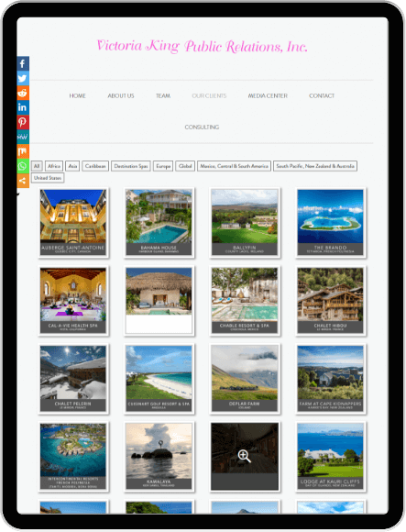Open InterContinental Resorts French Polynesia thumbnail
Screen dimensions: 406x532
(x=73, y=457)
